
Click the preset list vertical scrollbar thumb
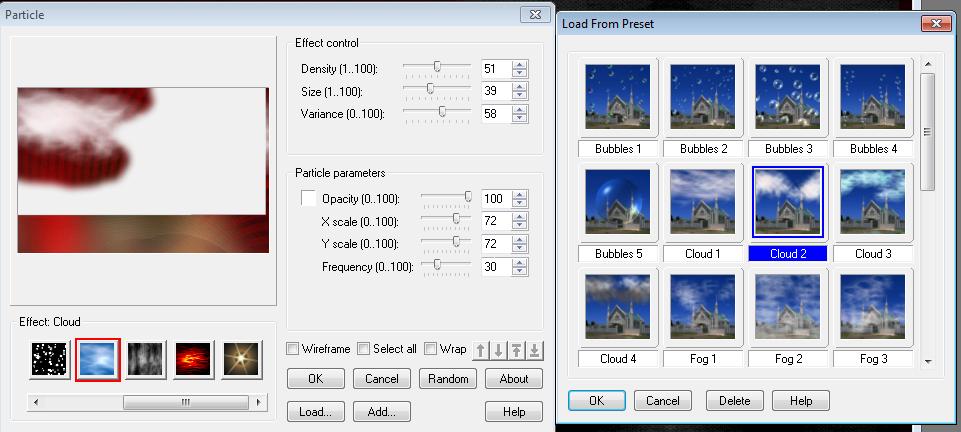(x=927, y=131)
